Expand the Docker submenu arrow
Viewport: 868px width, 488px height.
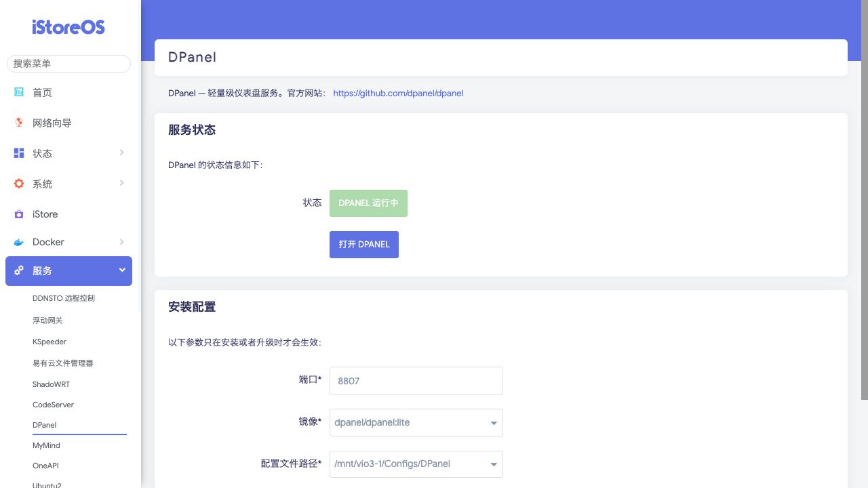pyautogui.click(x=121, y=241)
